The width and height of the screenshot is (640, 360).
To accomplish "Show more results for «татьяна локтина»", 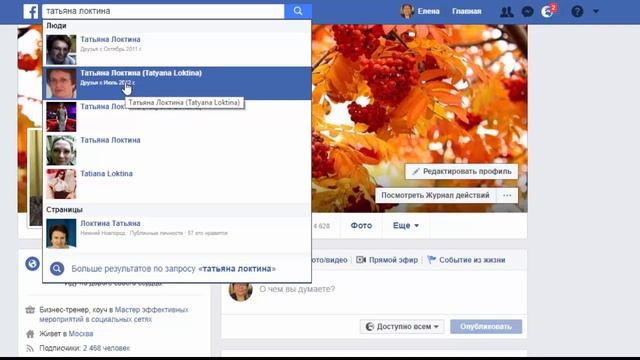I will pos(177,269).
